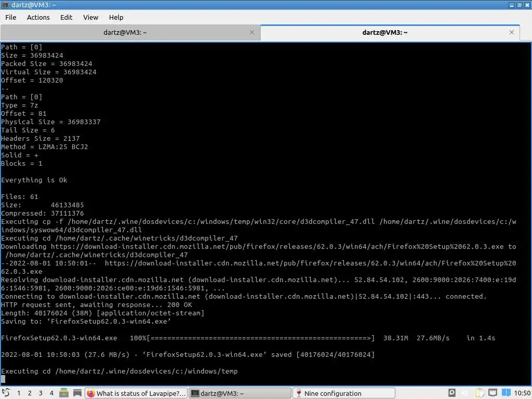532x399 pixels.
Task: Switch to workspace 1
Action: pyautogui.click(x=19, y=393)
